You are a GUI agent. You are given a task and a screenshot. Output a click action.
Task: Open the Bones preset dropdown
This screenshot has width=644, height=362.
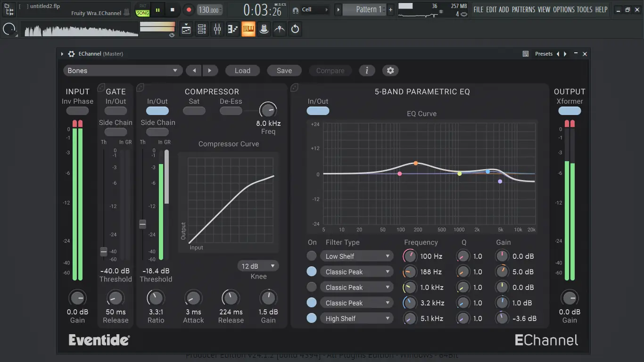point(123,71)
